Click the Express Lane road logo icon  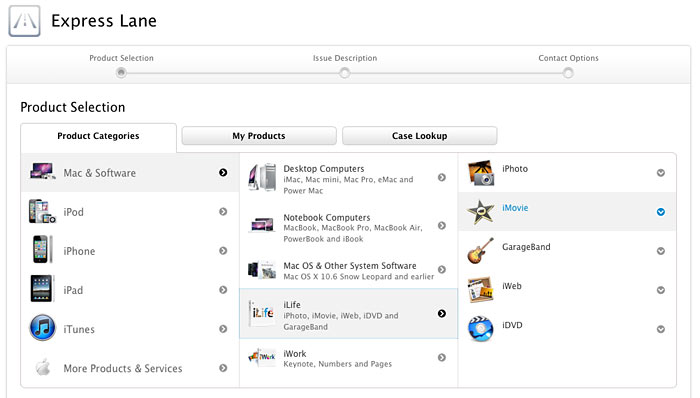(24, 21)
